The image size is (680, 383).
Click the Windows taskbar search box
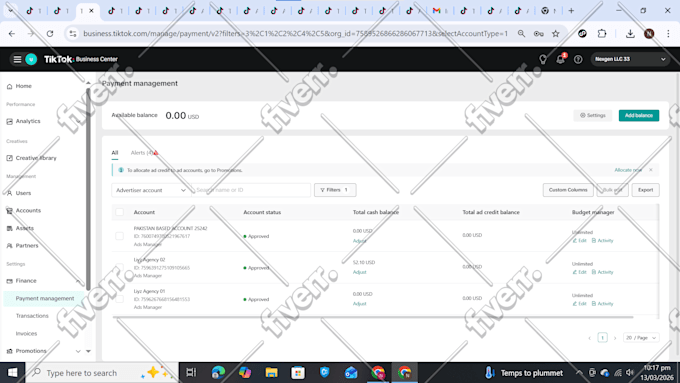click(x=102, y=373)
